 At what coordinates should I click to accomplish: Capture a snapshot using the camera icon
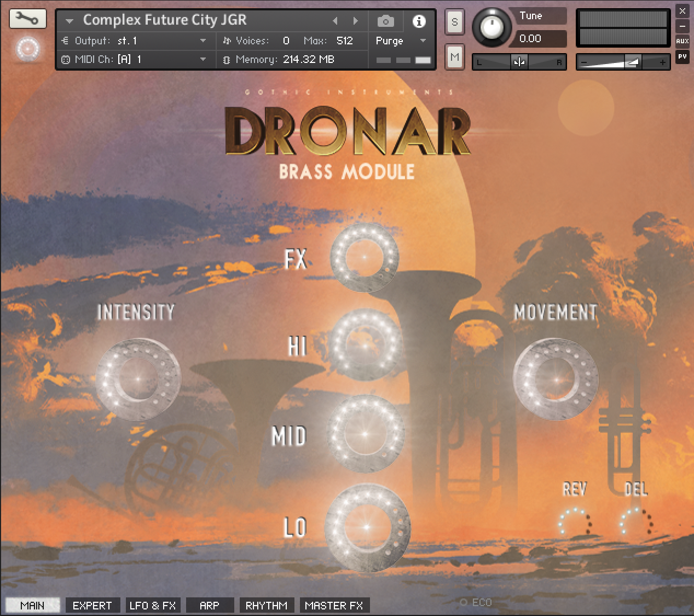point(386,20)
